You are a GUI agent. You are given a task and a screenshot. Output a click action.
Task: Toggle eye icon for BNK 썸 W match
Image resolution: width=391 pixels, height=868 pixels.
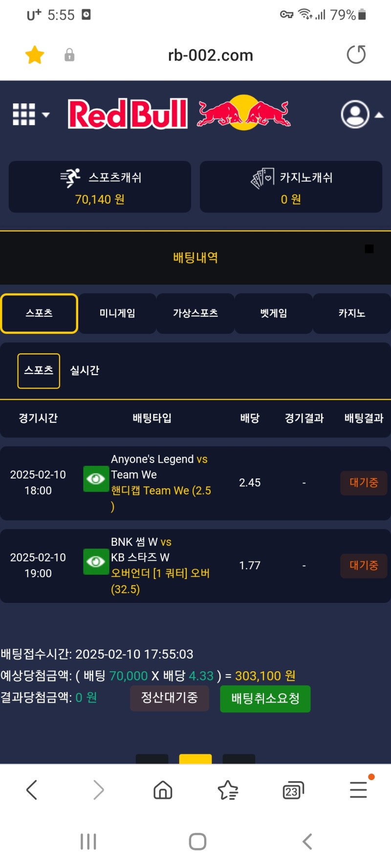click(x=96, y=562)
